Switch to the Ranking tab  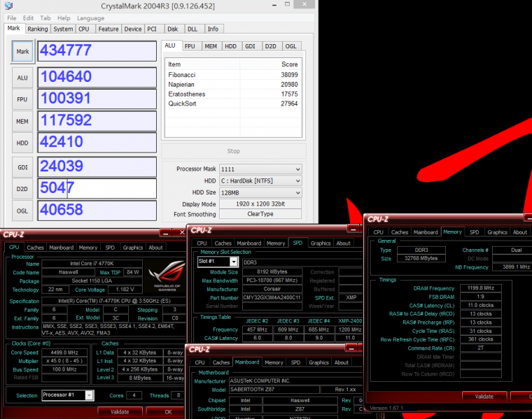click(38, 29)
